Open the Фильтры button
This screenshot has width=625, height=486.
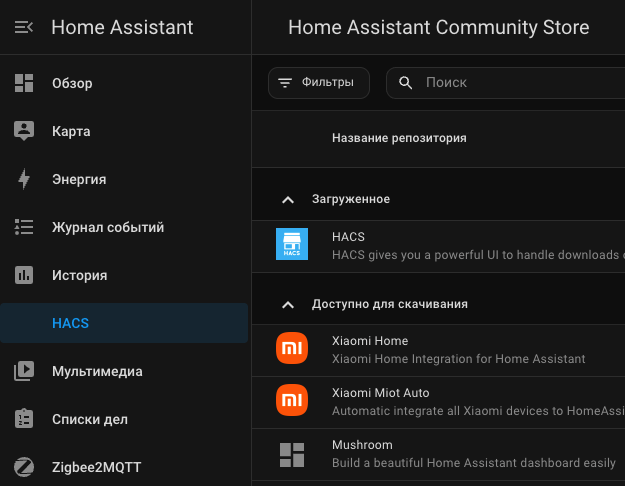point(319,83)
